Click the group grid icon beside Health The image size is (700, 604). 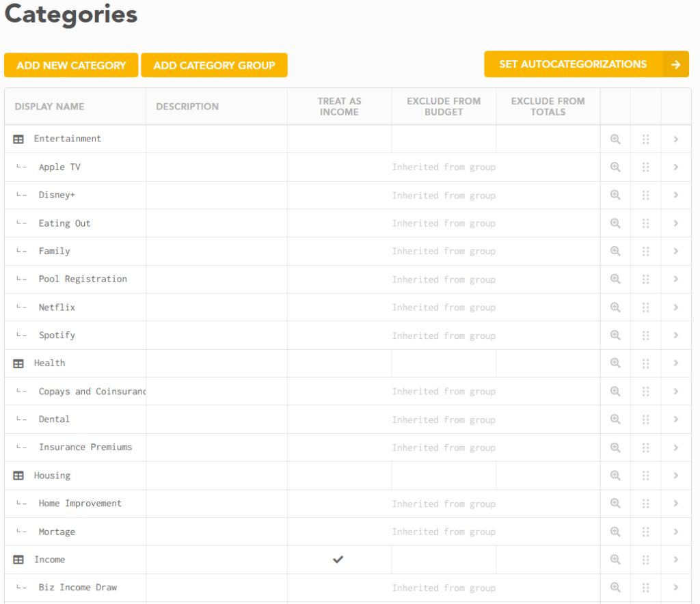(x=18, y=363)
